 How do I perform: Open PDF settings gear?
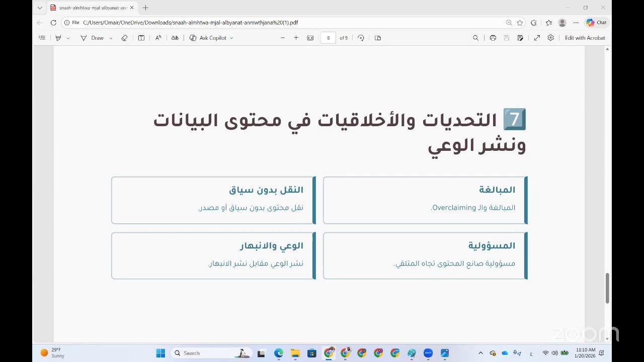point(551,38)
